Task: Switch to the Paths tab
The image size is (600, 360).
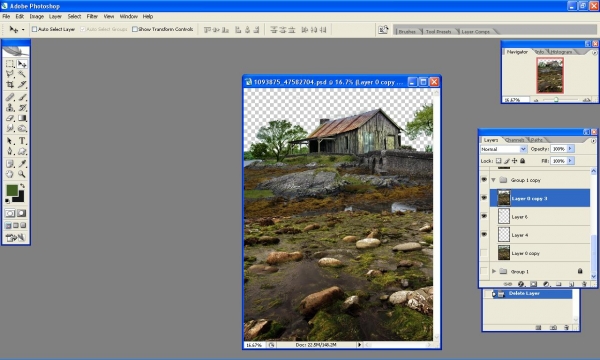Action: (x=536, y=140)
